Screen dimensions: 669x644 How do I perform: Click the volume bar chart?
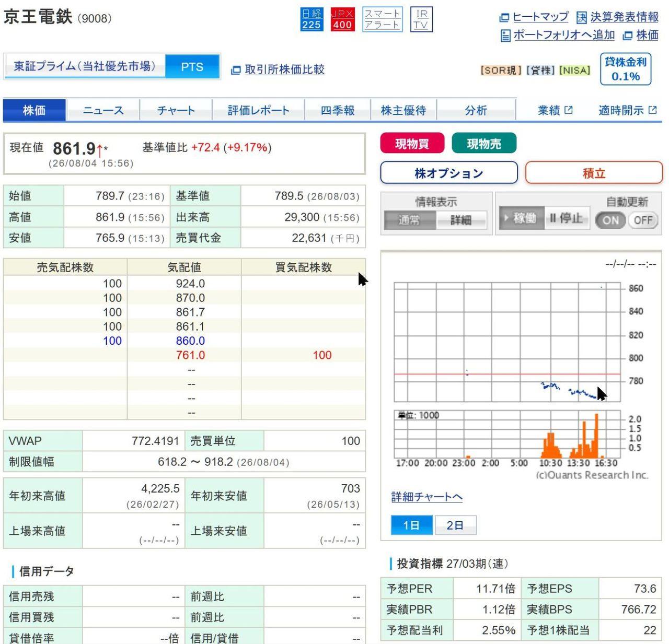(507, 434)
